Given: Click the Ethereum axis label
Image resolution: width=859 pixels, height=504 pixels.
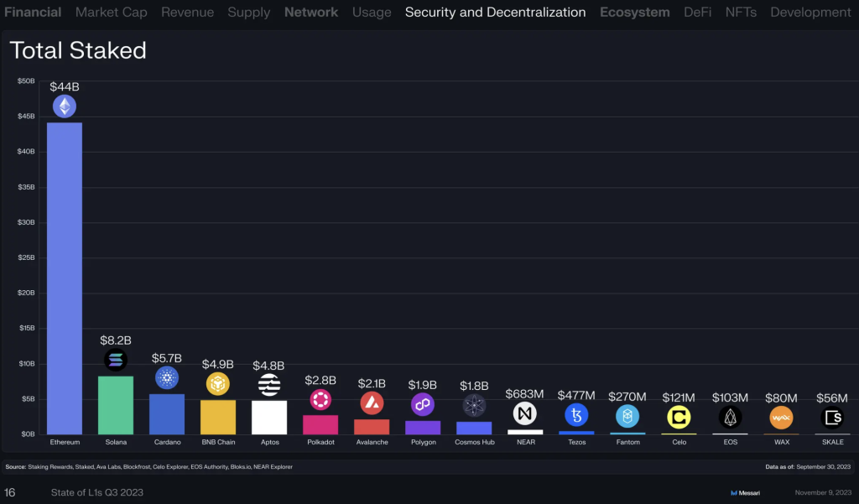Looking at the screenshot, I should pyautogui.click(x=65, y=442).
